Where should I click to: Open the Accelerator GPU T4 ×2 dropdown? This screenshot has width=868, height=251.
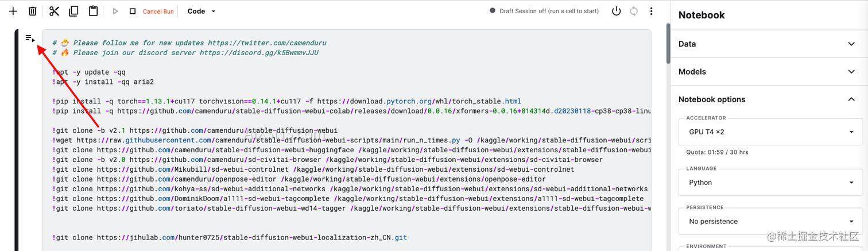coord(770,132)
